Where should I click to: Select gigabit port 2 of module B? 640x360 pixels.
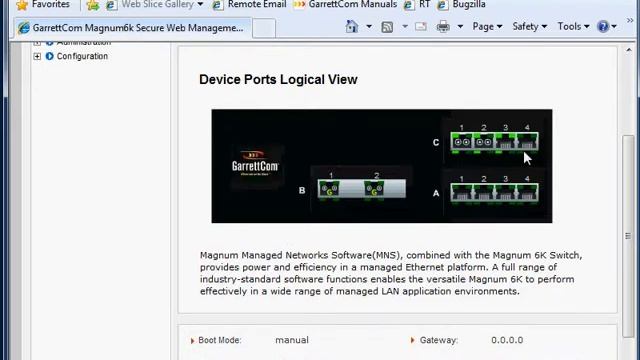click(x=374, y=189)
